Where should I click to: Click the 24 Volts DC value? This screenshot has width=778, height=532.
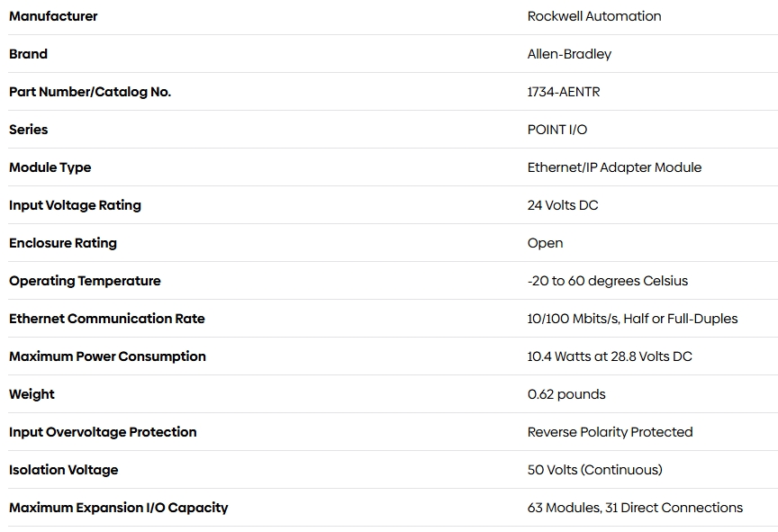point(563,205)
